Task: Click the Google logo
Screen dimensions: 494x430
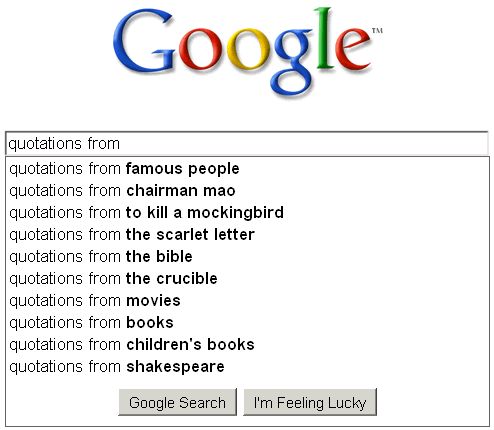Action: pos(247,52)
